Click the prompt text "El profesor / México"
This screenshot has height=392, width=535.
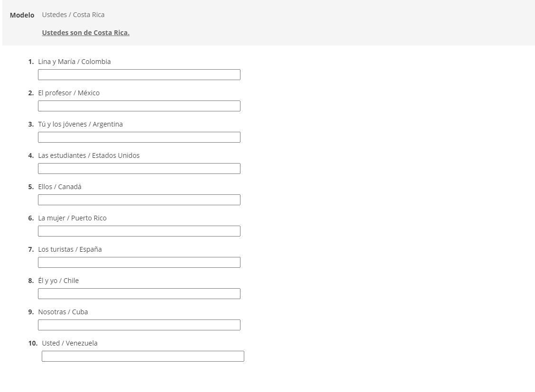[69, 93]
